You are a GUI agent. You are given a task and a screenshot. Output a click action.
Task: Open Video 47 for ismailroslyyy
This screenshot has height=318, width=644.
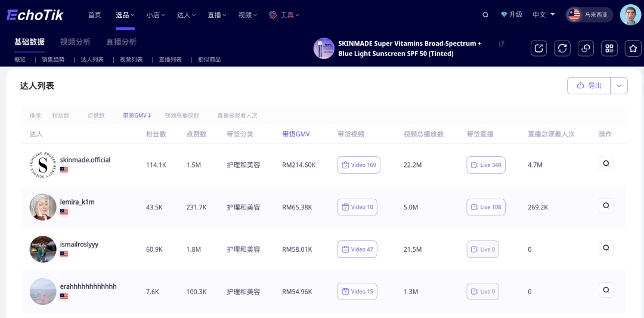(357, 249)
